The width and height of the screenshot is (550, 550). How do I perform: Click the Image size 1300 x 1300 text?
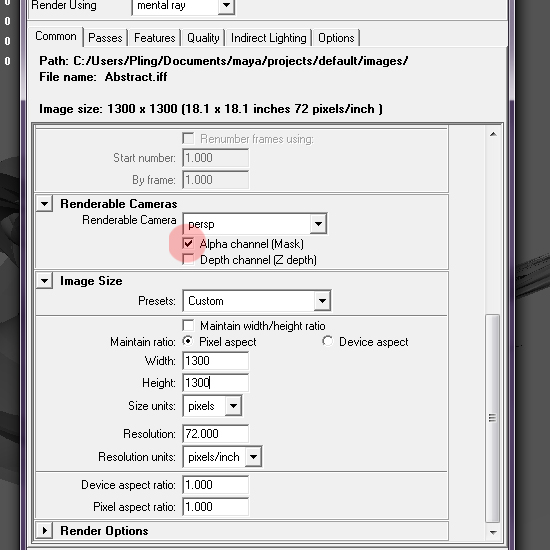click(x=210, y=109)
